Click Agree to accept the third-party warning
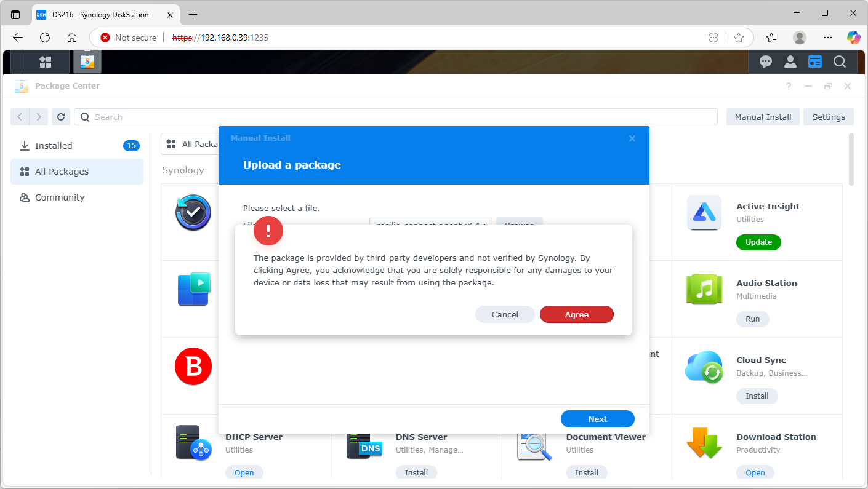Image resolution: width=868 pixels, height=489 pixels. (x=576, y=314)
